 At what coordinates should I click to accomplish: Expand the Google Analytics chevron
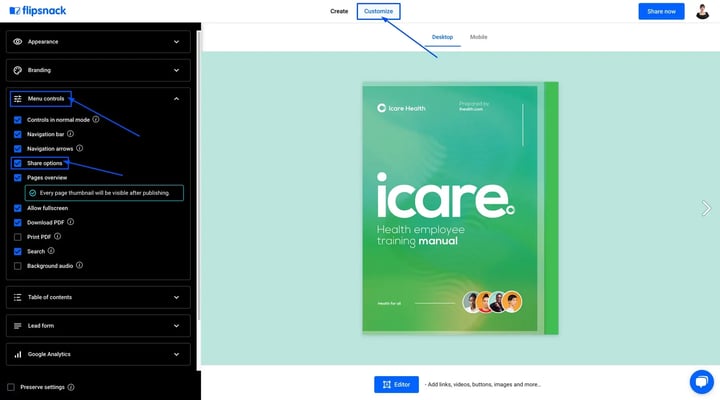point(176,355)
